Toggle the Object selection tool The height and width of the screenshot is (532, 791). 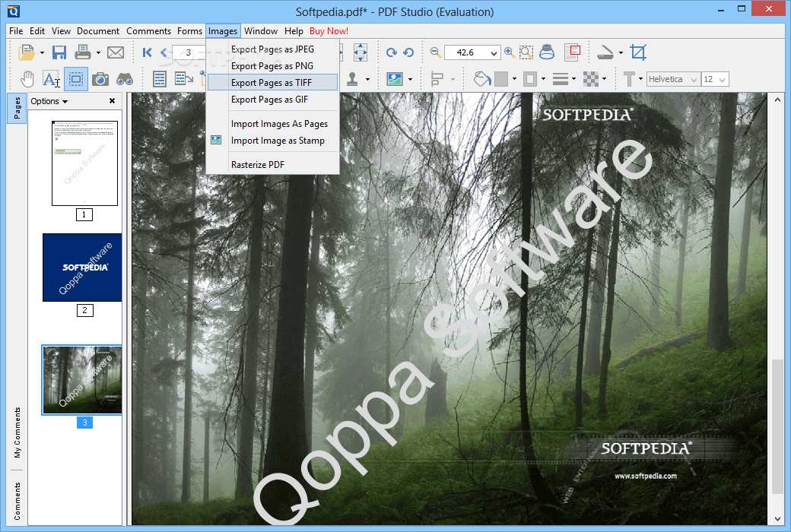[76, 79]
